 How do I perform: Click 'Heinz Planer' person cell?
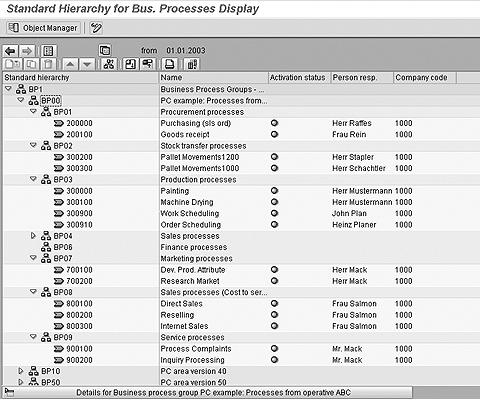tap(354, 225)
